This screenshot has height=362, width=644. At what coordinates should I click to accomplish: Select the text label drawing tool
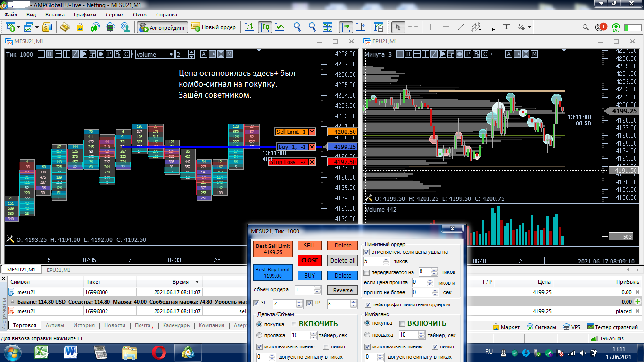point(506,27)
